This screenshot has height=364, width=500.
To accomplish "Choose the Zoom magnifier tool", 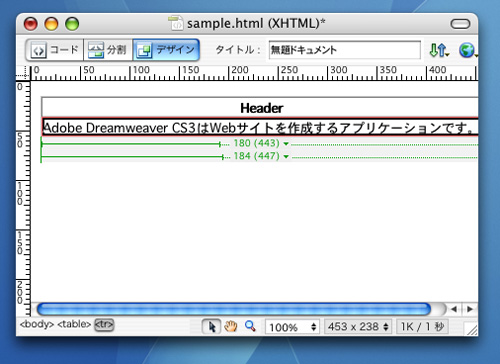I will coord(250,326).
